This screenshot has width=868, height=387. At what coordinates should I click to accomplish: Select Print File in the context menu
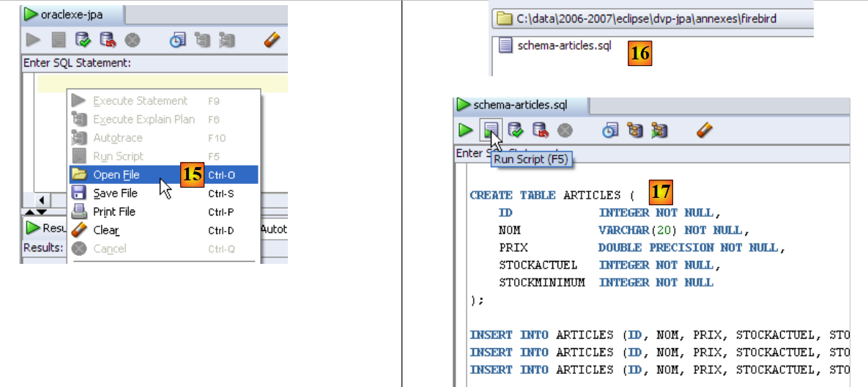pos(114,212)
